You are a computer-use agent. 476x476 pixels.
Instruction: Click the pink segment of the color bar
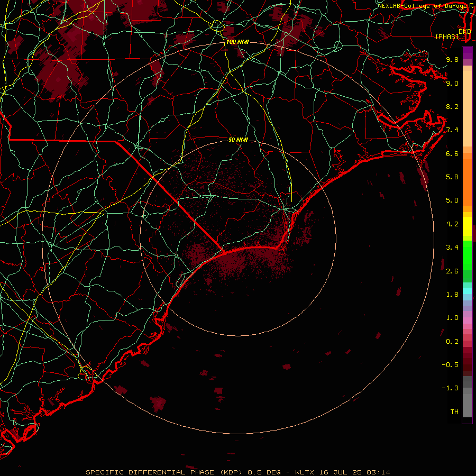pos(467,321)
